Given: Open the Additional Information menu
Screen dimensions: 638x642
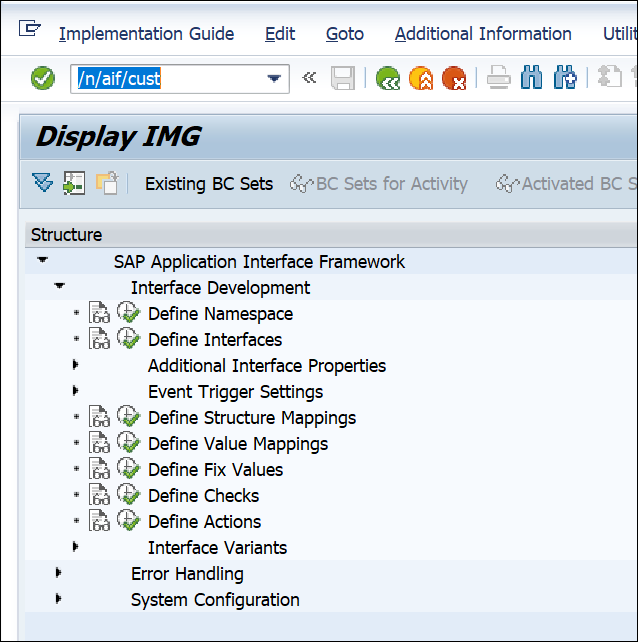Looking at the screenshot, I should click(483, 34).
